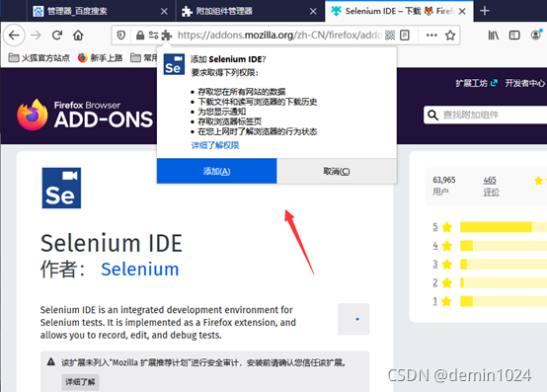547x392 pixels.
Task: Open the 火狐官方站点 bookmark folder
Action: click(39, 58)
